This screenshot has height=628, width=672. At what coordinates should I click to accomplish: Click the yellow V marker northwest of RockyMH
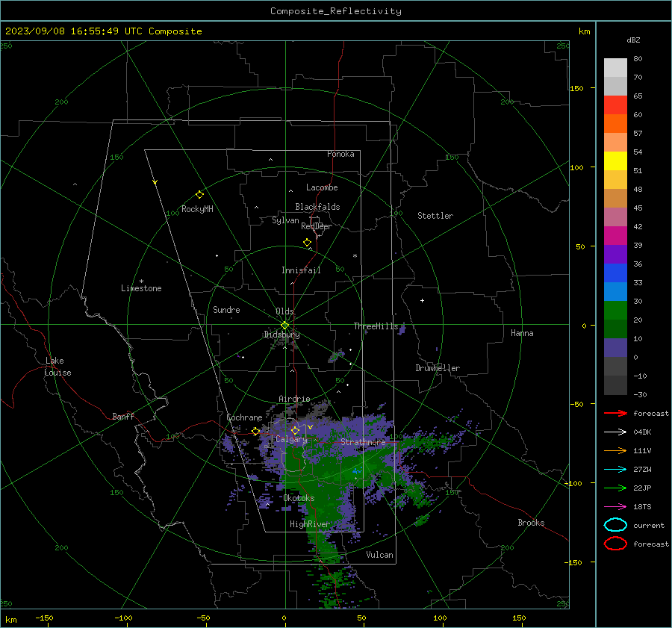155,182
